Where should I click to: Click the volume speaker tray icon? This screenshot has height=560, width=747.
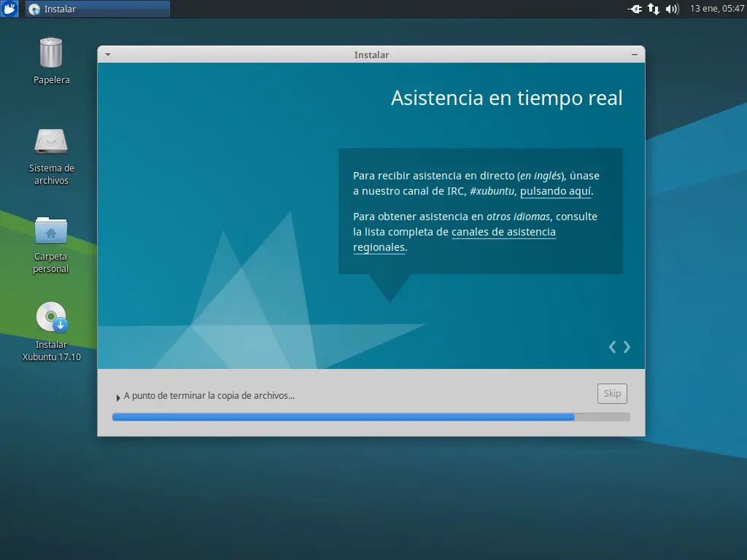pyautogui.click(x=672, y=9)
